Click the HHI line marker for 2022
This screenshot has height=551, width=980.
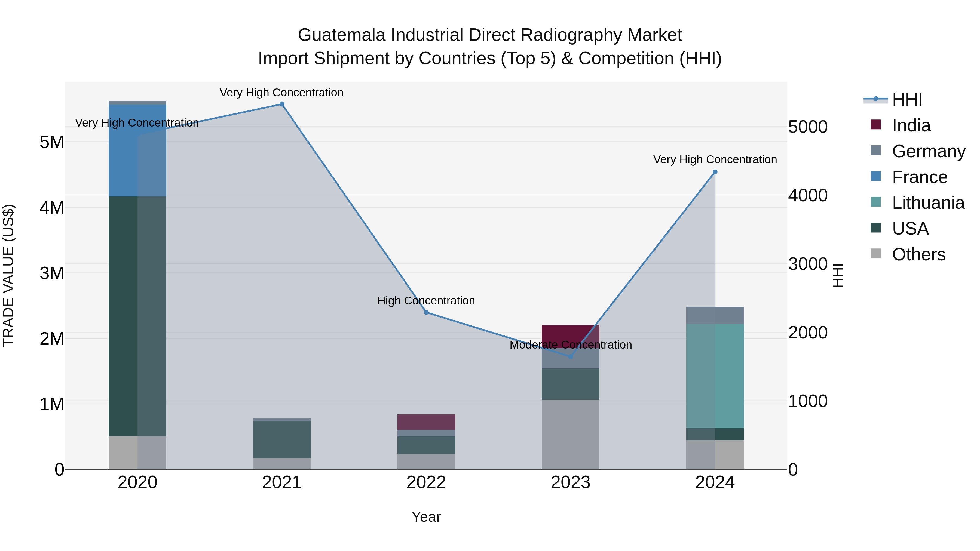(426, 312)
